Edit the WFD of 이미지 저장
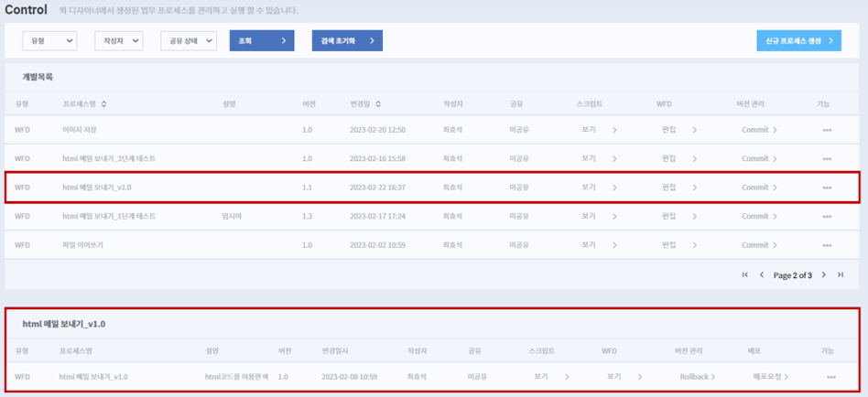 click(679, 130)
